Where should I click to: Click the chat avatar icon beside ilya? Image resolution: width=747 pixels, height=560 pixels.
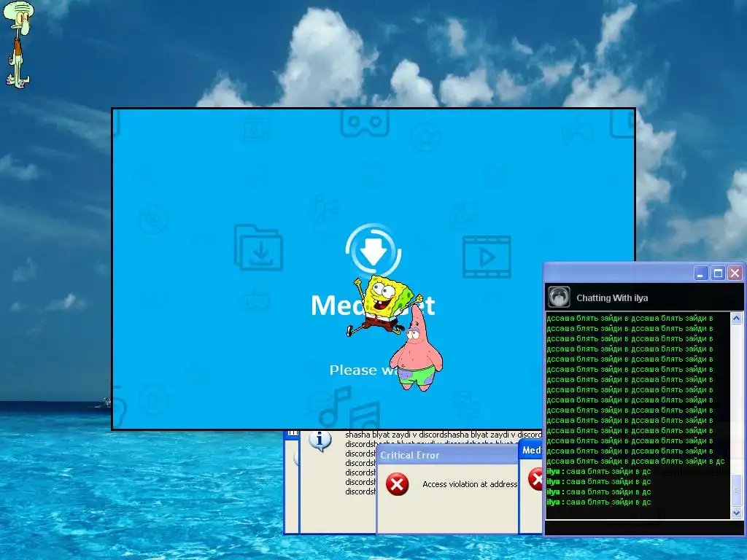coord(558,297)
